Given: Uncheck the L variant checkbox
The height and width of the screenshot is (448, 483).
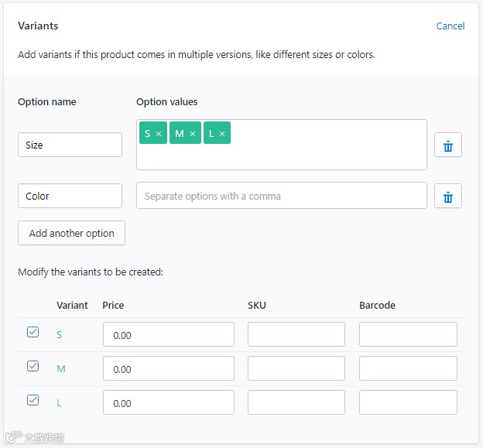Looking at the screenshot, I should point(33,400).
